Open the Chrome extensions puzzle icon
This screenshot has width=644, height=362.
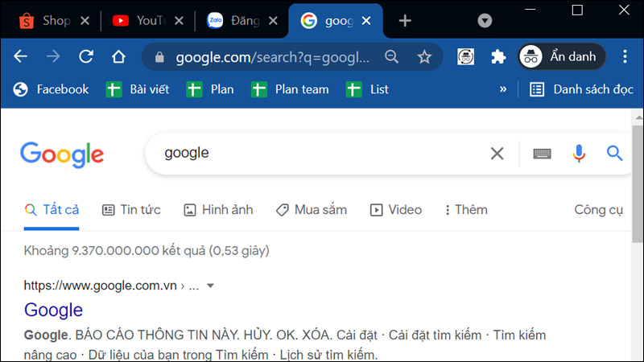(x=498, y=57)
